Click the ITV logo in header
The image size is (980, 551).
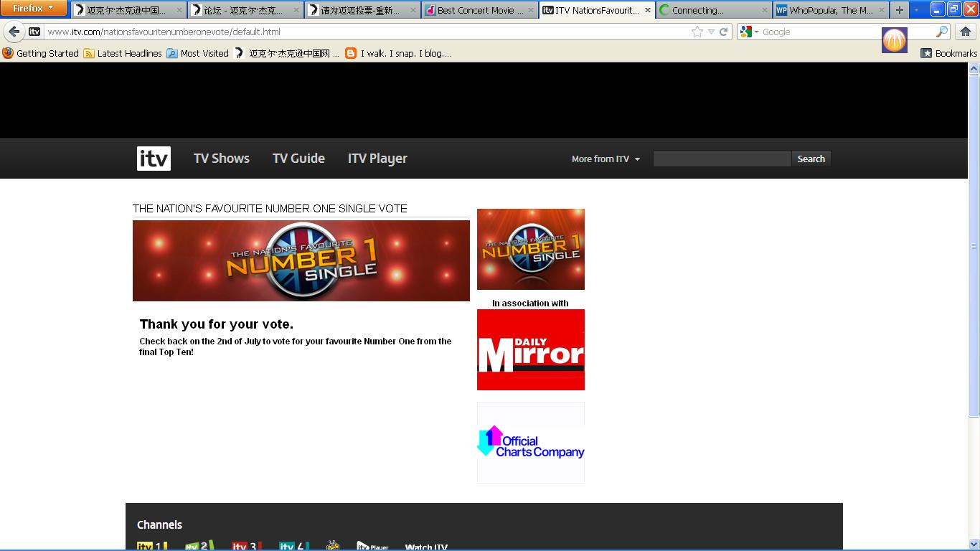[154, 159]
